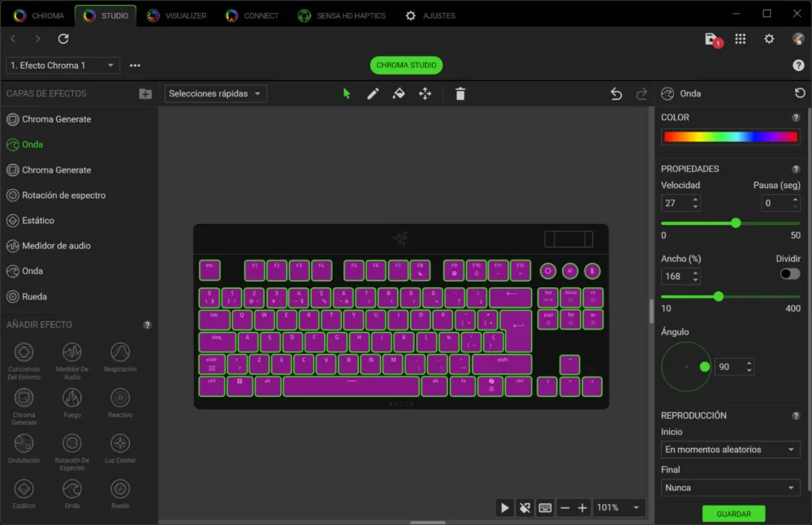Zoom out with the minus button

tap(565, 508)
